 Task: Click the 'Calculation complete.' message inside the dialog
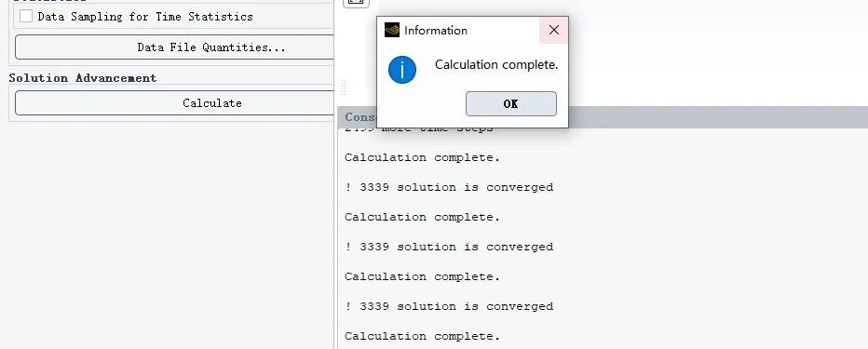coord(496,65)
